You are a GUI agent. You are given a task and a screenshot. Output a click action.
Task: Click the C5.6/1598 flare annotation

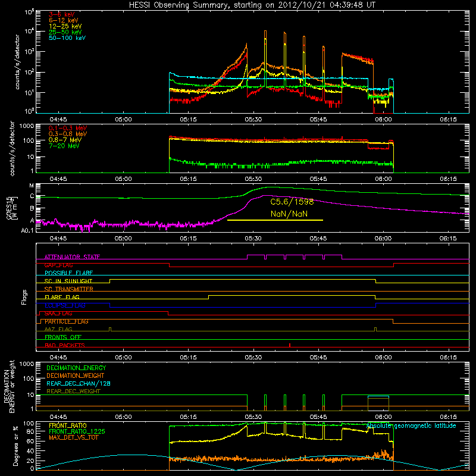(x=292, y=202)
